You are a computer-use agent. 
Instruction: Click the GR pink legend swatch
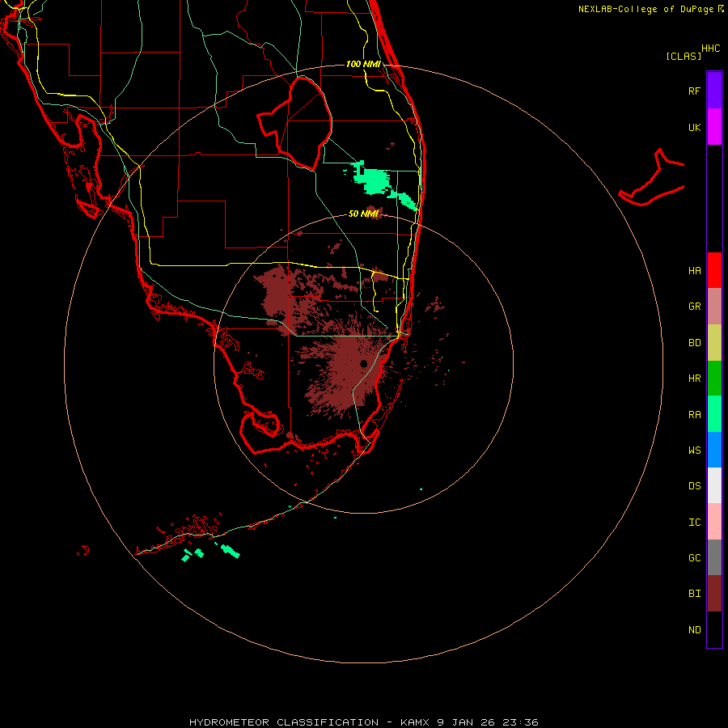(x=714, y=307)
